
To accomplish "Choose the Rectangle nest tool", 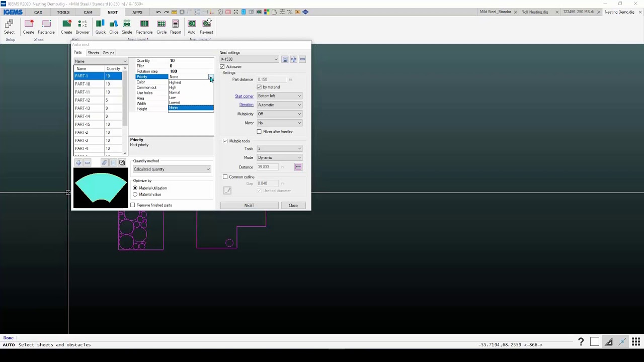I will click(144, 27).
